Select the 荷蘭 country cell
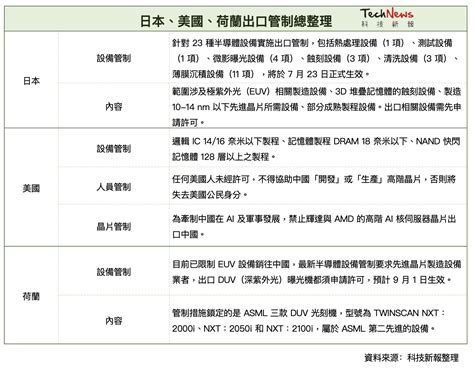474x372 pixels. coord(31,296)
